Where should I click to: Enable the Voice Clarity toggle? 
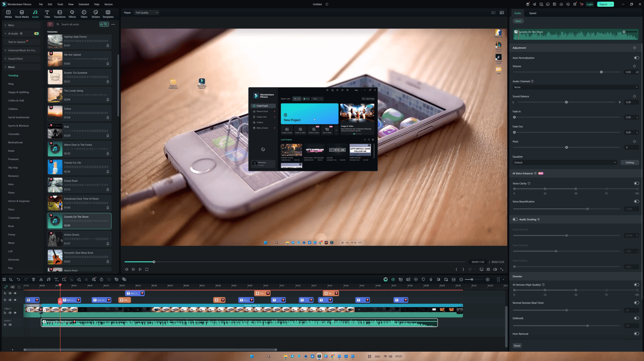pyautogui.click(x=636, y=184)
